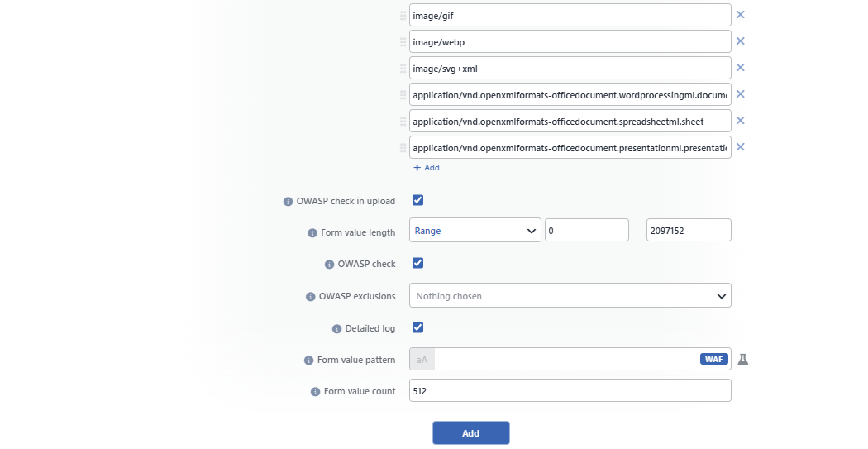Screen dimensions: 868x449
Task: Open the Form value length Range dropdown
Action: pos(475,231)
